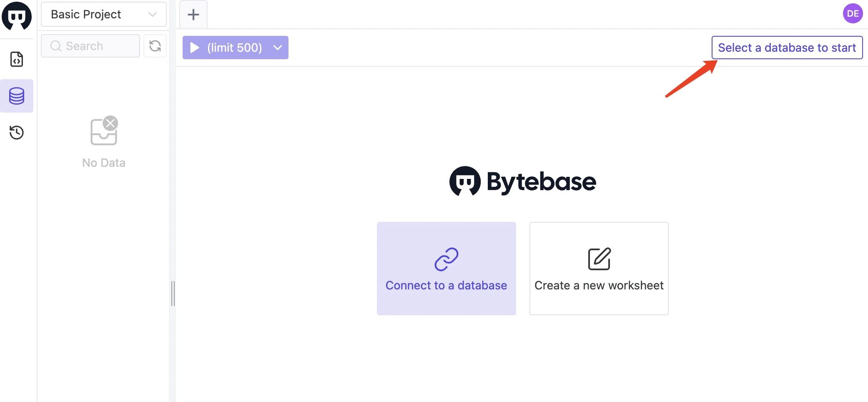Click Create a new worksheet card
Image resolution: width=868 pixels, height=402 pixels.
[x=599, y=269]
